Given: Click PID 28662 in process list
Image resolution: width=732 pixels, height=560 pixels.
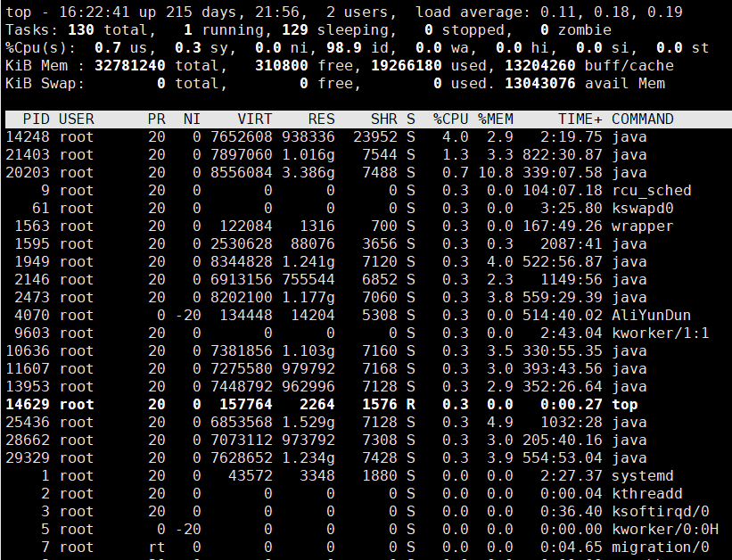Looking at the screenshot, I should (x=27, y=440).
